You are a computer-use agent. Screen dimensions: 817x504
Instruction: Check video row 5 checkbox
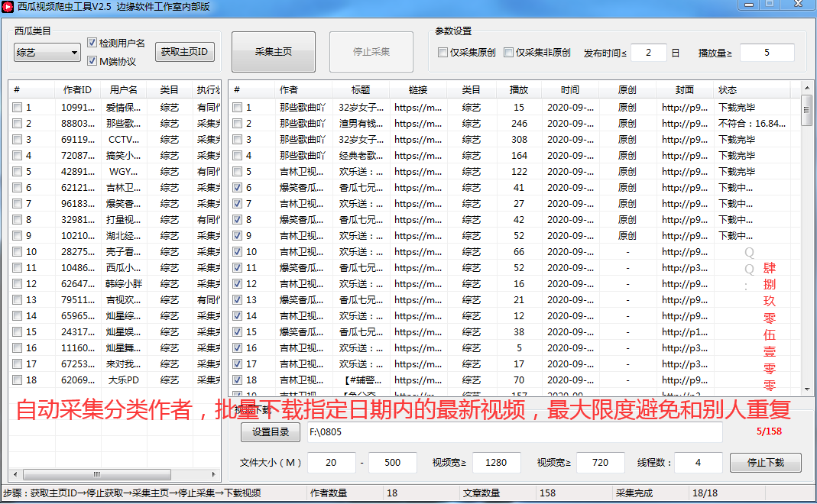238,171
